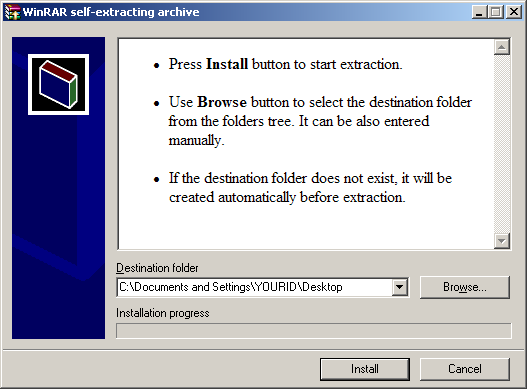527x389 pixels.
Task: Click the WinRAR books icon in title bar
Action: (12, 12)
